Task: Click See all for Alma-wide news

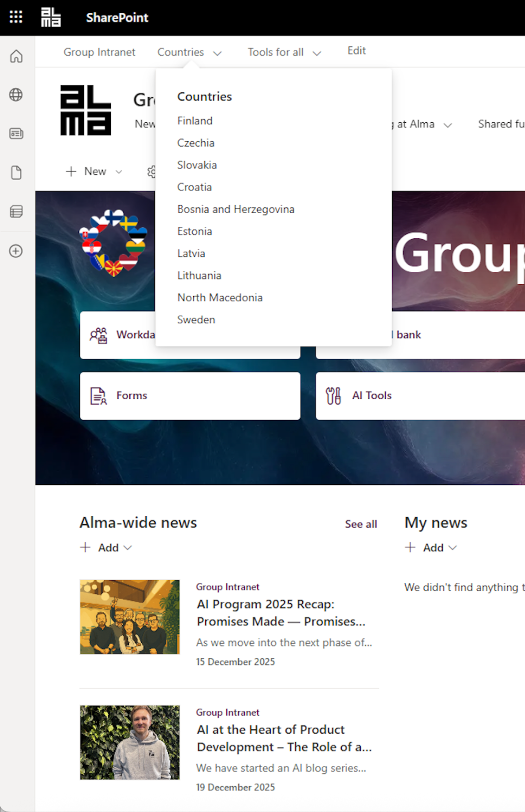Action: point(361,524)
